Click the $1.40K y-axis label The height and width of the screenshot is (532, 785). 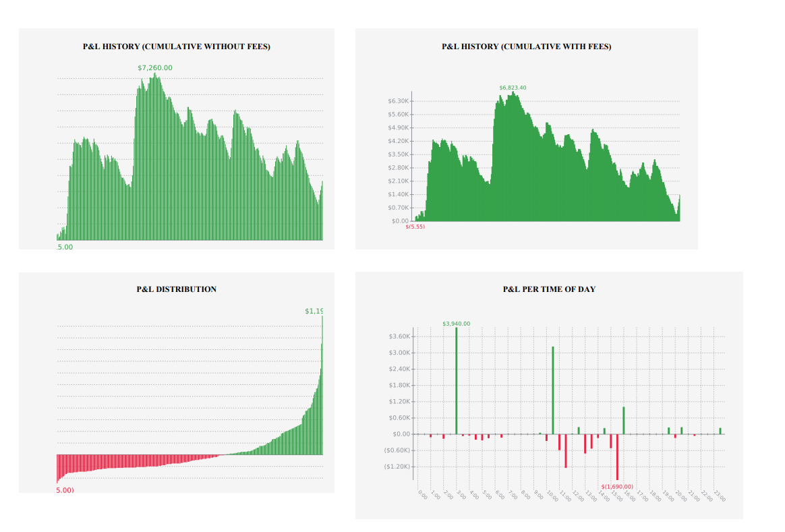coord(398,194)
